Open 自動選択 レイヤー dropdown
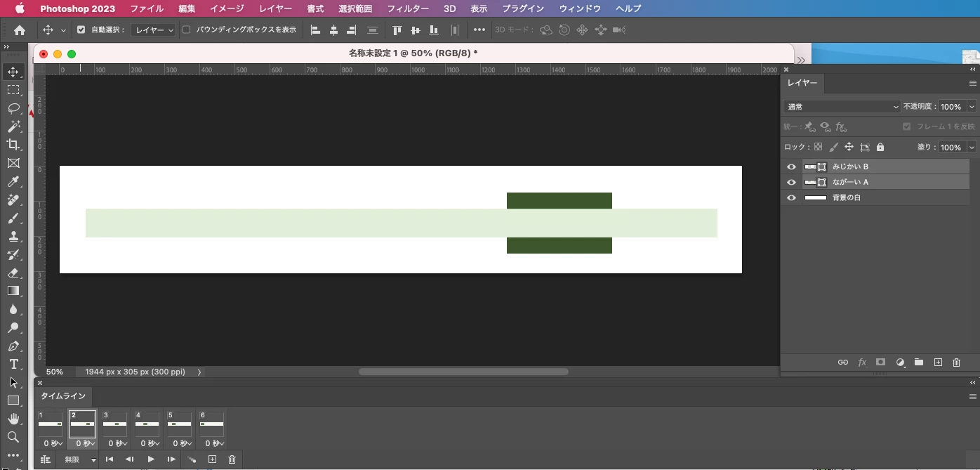The image size is (980, 470). tap(153, 30)
